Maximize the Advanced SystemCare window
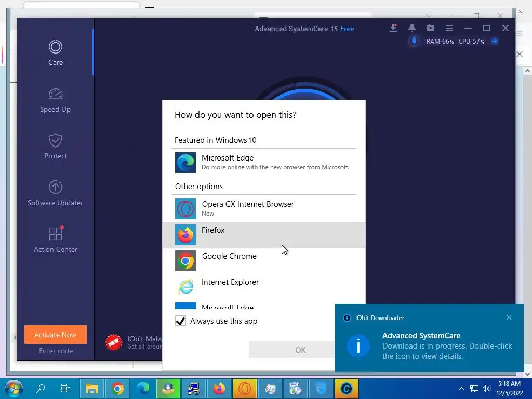Viewport: 532px width, 399px height. click(x=486, y=28)
